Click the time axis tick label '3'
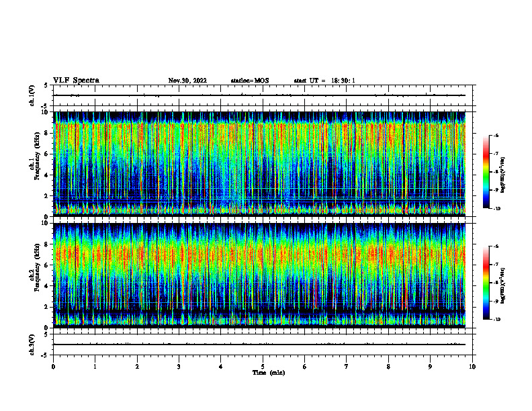Image resolution: width=532 pixels, height=411 pixels. pyautogui.click(x=179, y=367)
